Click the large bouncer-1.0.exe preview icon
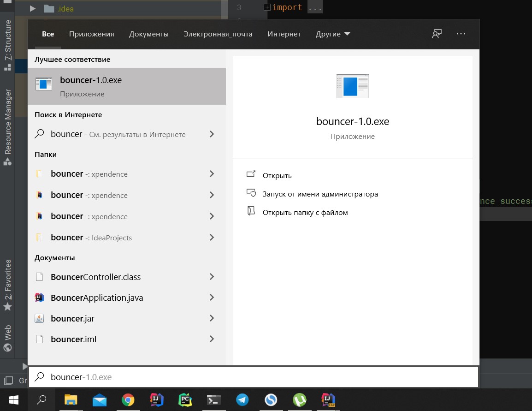This screenshot has width=532, height=411. pos(353,86)
